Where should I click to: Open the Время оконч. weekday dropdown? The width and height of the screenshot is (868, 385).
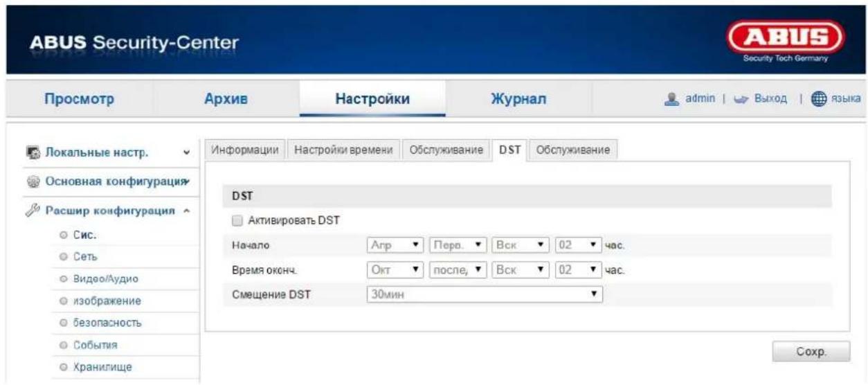click(521, 269)
